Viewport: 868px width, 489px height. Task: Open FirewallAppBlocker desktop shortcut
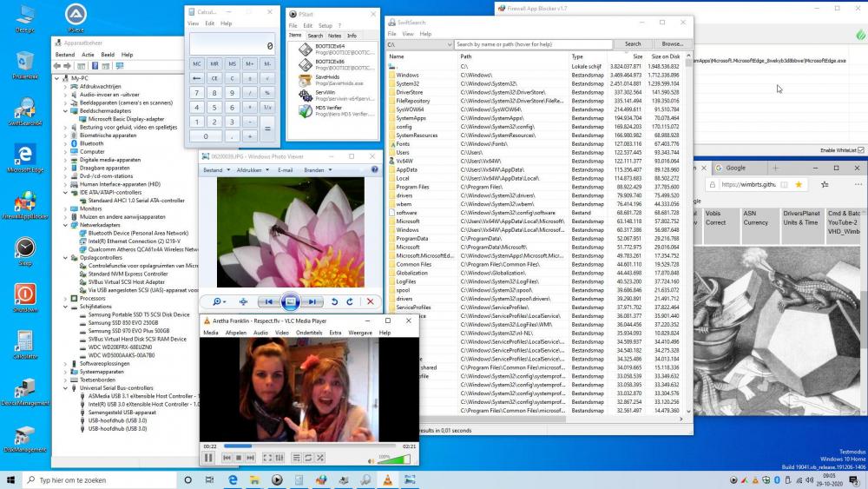point(25,203)
